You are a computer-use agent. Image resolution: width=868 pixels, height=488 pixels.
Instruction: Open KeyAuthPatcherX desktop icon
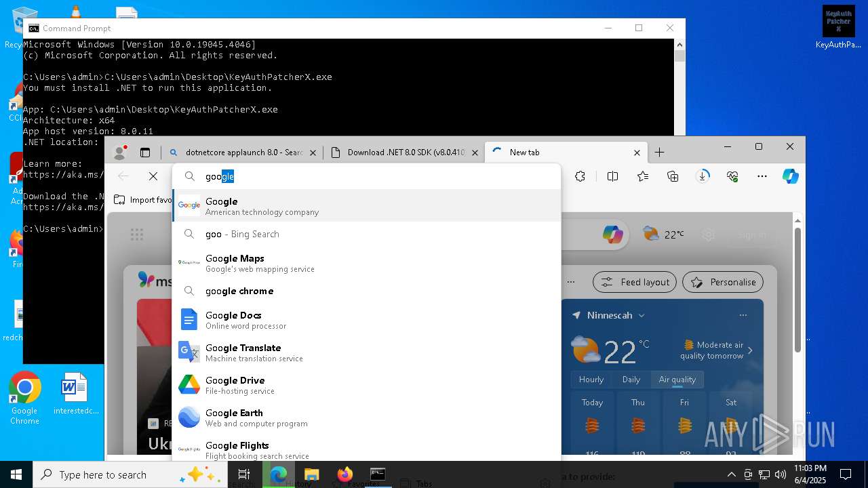click(x=838, y=27)
